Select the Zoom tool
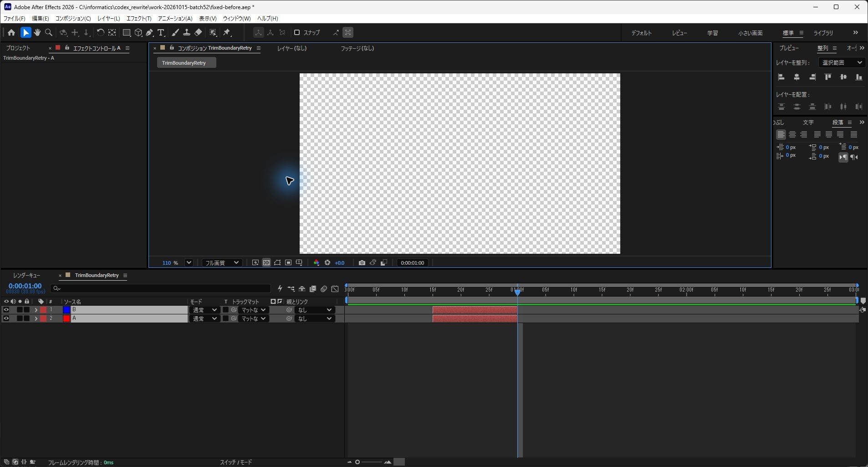The image size is (868, 467). coord(49,32)
